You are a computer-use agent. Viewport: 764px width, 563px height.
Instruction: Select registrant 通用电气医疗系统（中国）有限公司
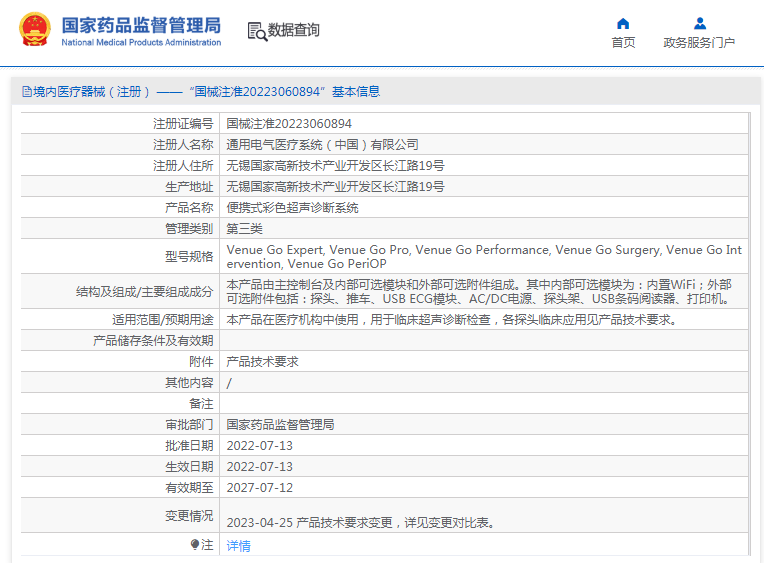pos(322,145)
